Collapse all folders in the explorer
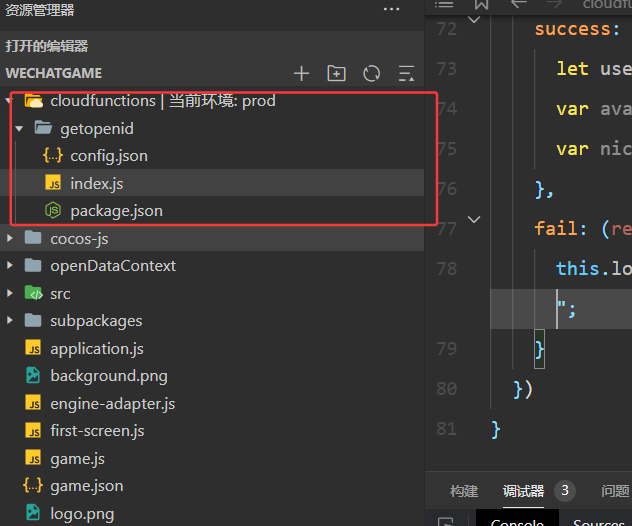This screenshot has height=526, width=632. (405, 73)
